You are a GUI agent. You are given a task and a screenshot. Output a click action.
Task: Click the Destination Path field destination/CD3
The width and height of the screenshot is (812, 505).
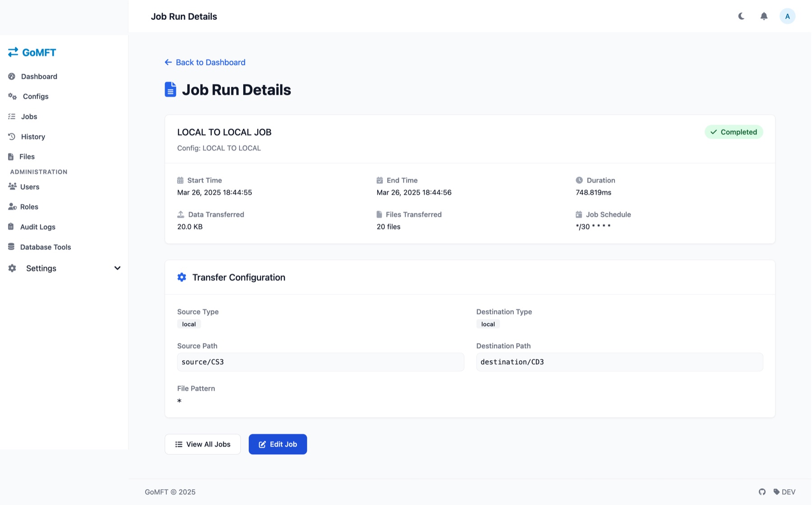[620, 362]
